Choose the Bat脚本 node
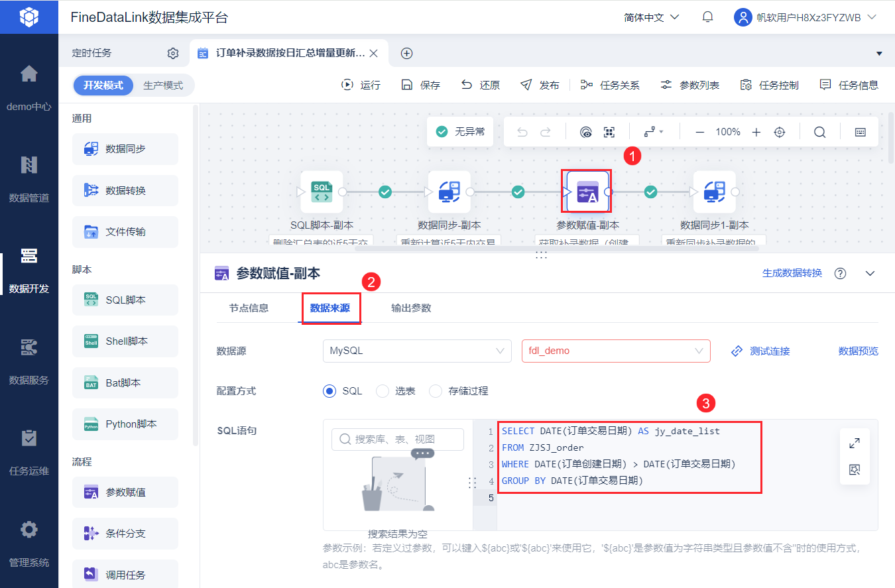Image resolution: width=895 pixels, height=588 pixels. pyautogui.click(x=125, y=383)
